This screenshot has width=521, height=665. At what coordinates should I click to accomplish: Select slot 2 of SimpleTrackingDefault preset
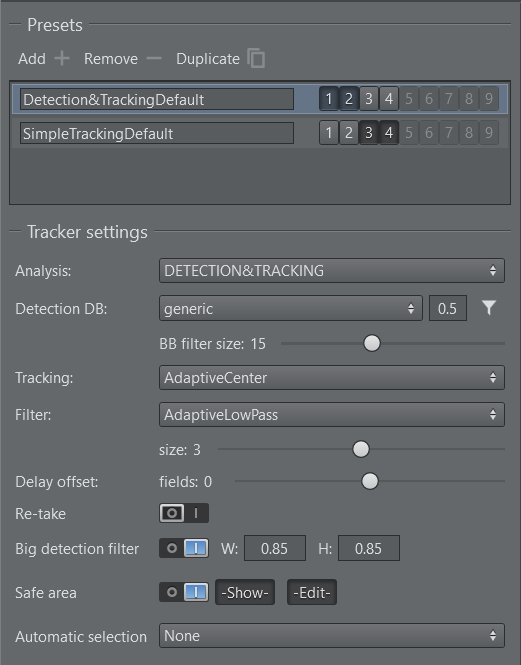point(349,133)
